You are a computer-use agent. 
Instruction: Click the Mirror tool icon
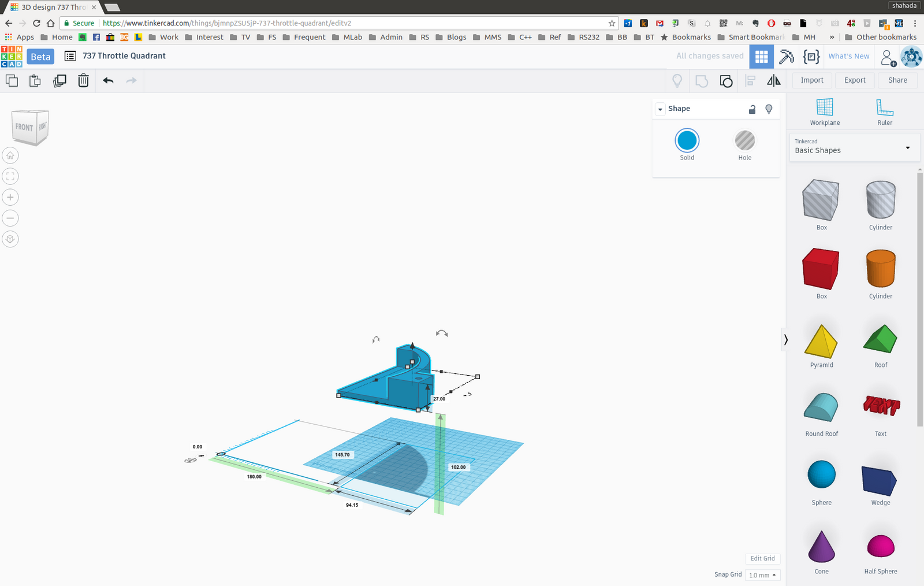[773, 81]
